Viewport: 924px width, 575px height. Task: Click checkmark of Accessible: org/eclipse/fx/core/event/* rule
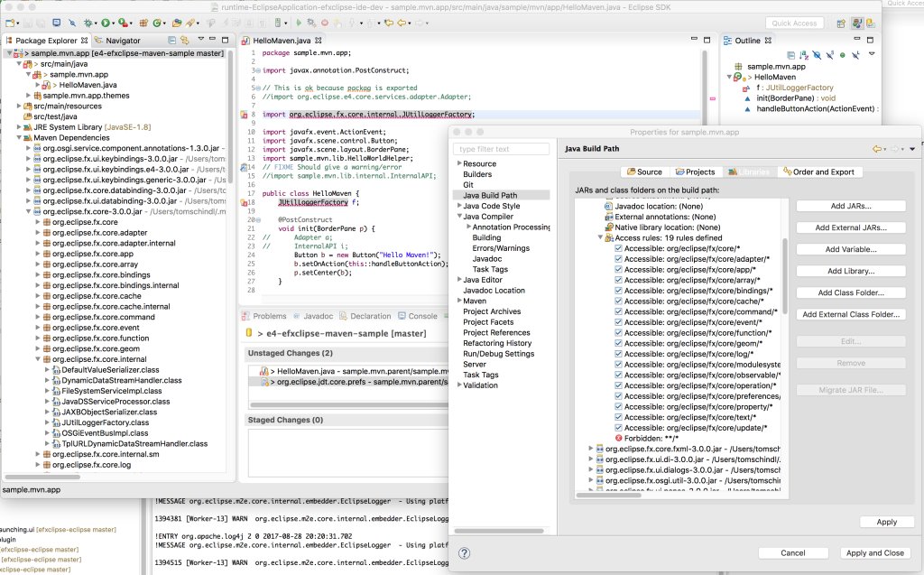pyautogui.click(x=618, y=322)
